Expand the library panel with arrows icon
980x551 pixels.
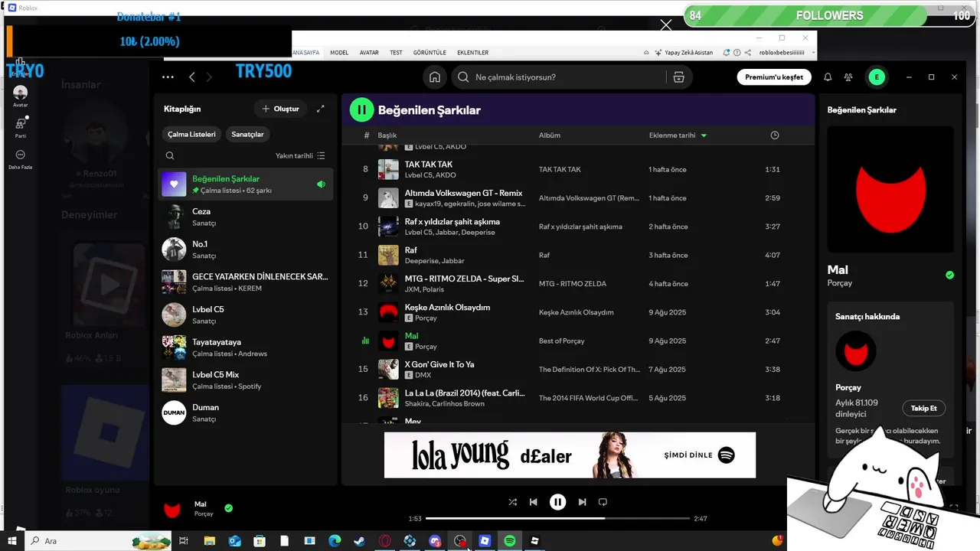321,109
